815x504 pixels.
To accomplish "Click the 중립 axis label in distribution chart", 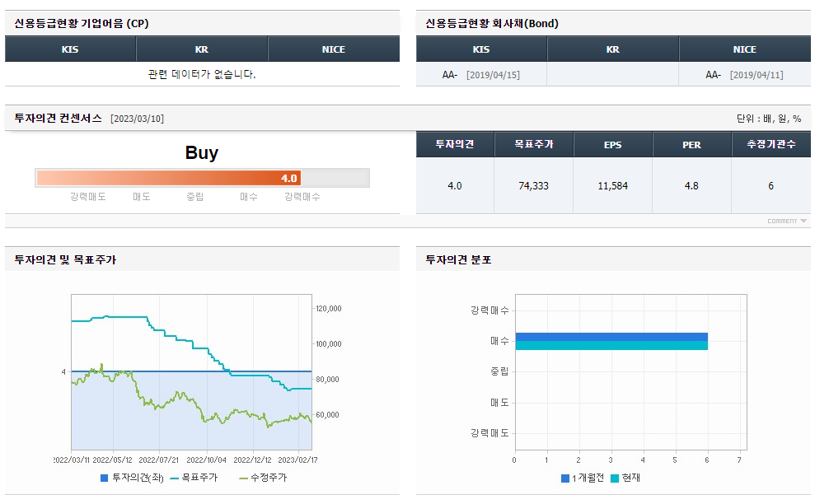I will (x=499, y=371).
